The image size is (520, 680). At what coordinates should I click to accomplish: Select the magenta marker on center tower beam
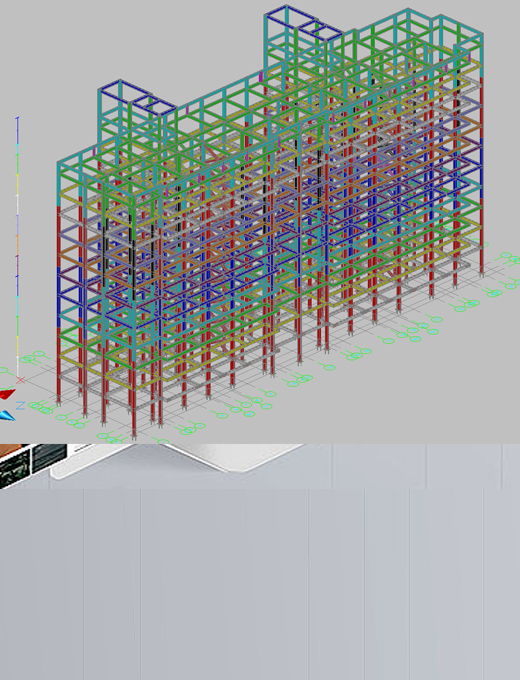click(x=261, y=77)
